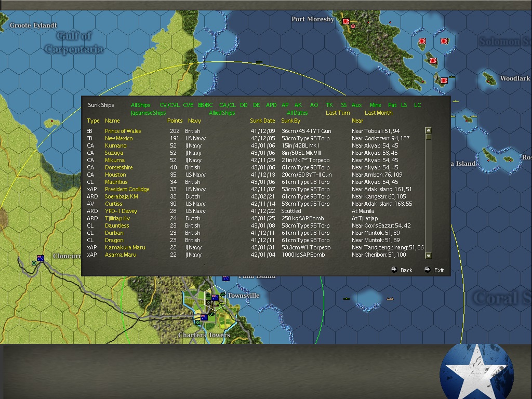The width and height of the screenshot is (532, 399).
Task: Filter sunk ships by LS
Action: click(404, 105)
